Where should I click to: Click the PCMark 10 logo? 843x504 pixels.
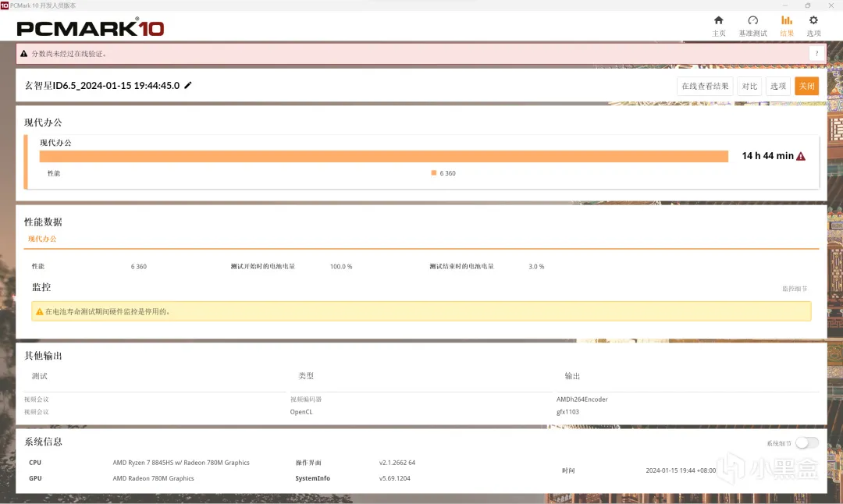[91, 27]
